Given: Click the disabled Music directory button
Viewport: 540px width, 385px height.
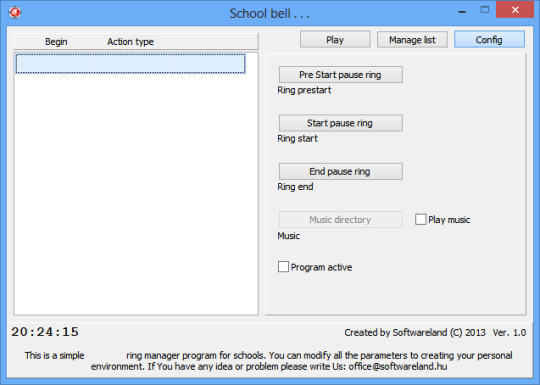Looking at the screenshot, I should click(x=341, y=220).
